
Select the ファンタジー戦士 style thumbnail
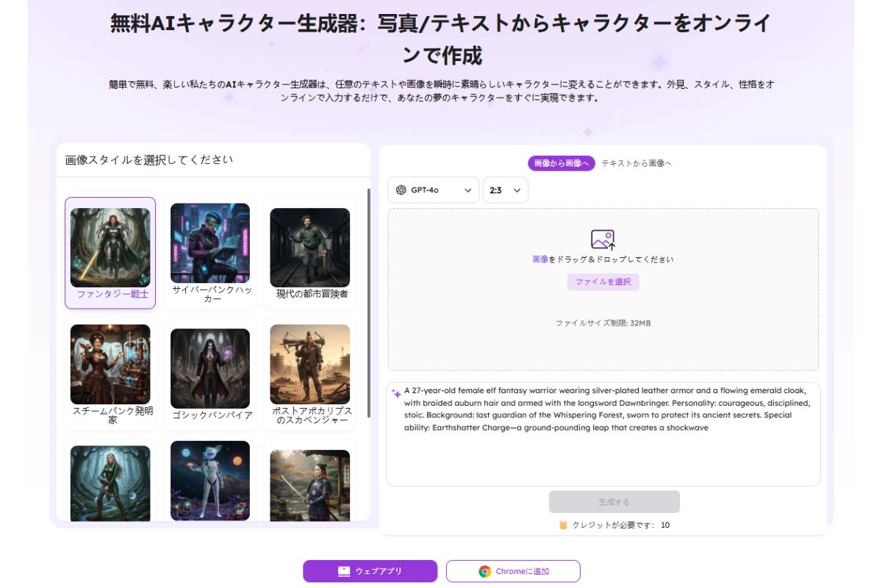click(110, 248)
